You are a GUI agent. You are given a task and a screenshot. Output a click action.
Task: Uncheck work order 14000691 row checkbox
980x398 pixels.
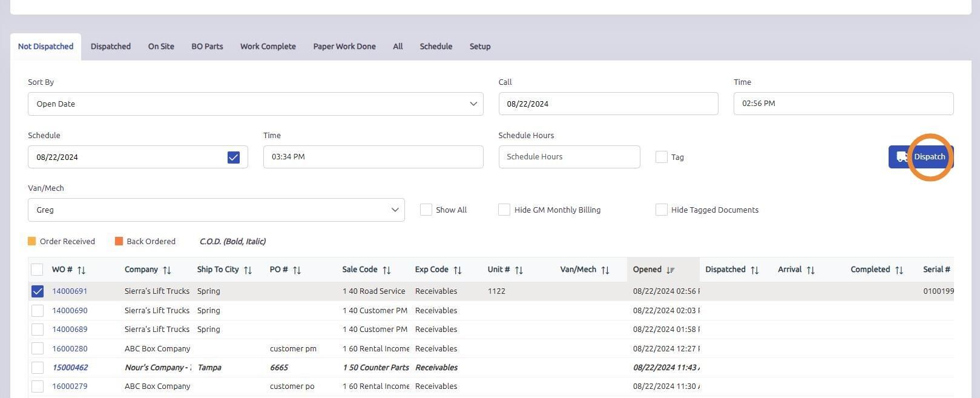[x=38, y=291]
